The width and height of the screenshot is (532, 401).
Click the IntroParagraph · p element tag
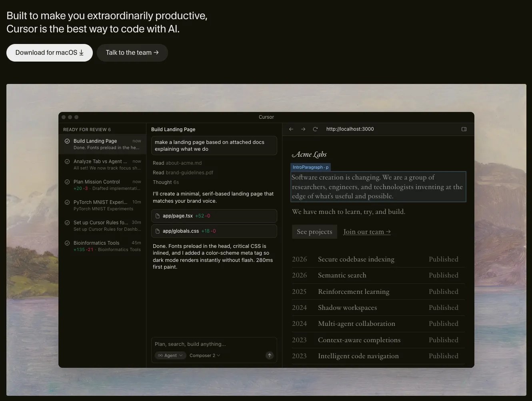[x=310, y=167]
